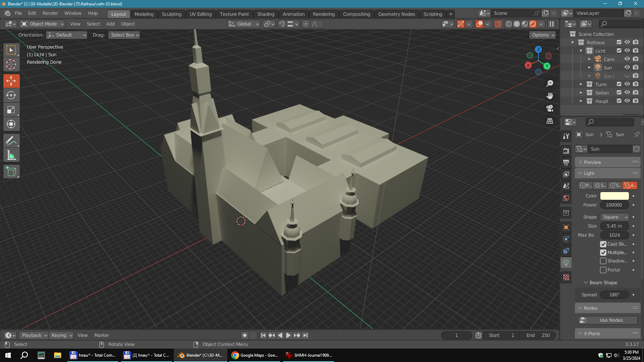Open the Texture properties tab

click(566, 278)
